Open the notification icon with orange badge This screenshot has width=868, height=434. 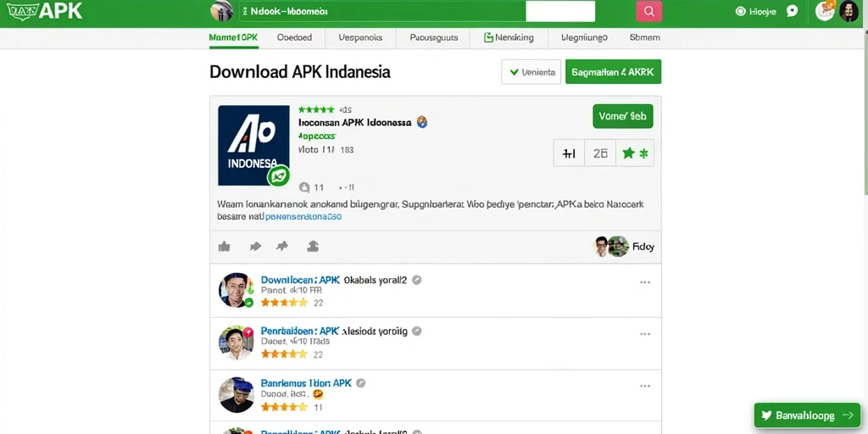(825, 10)
